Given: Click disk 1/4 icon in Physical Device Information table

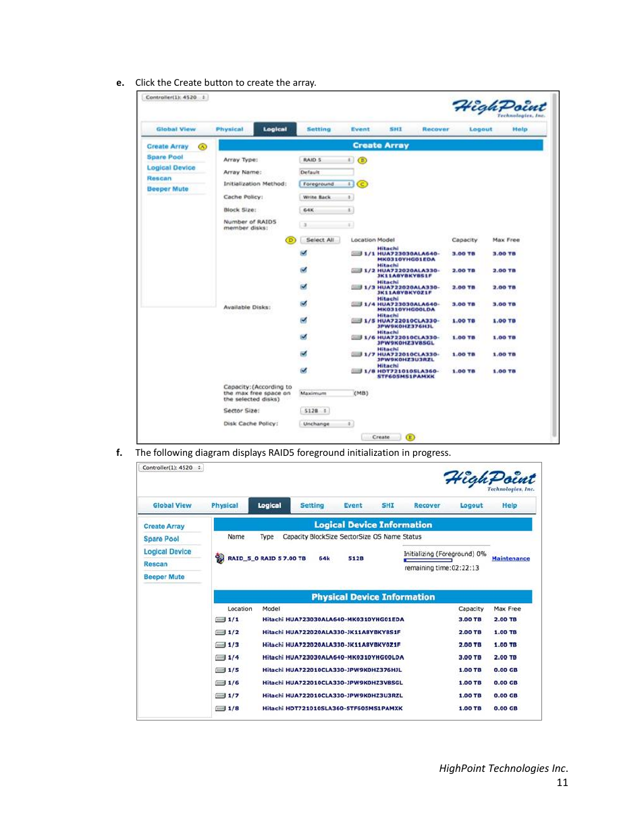Looking at the screenshot, I should point(220,658).
